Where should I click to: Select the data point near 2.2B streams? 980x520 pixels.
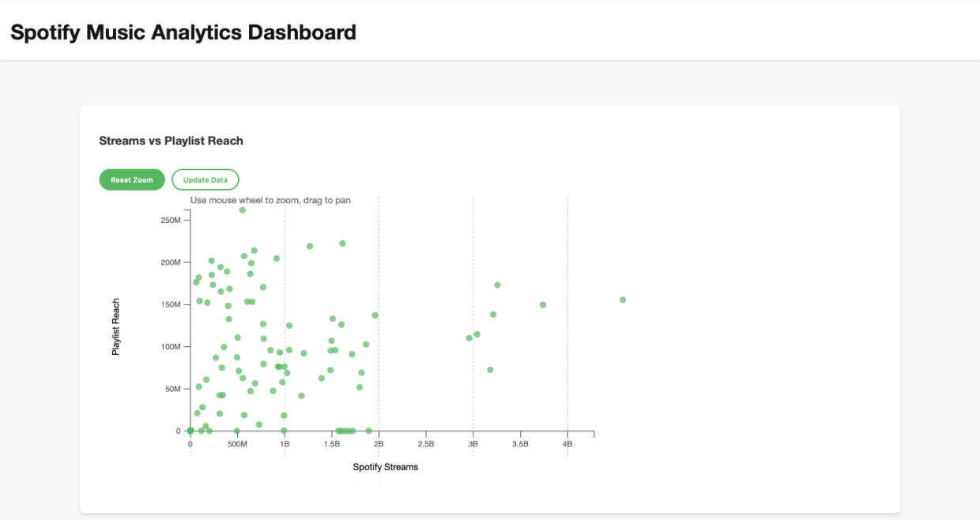(374, 314)
